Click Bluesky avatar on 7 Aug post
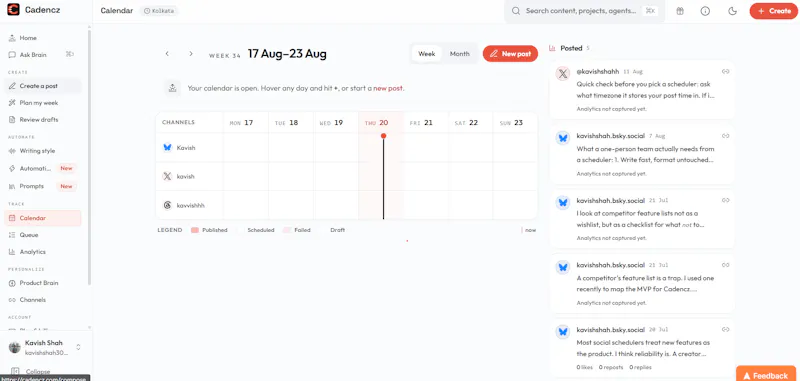The image size is (800, 381). coord(563,138)
